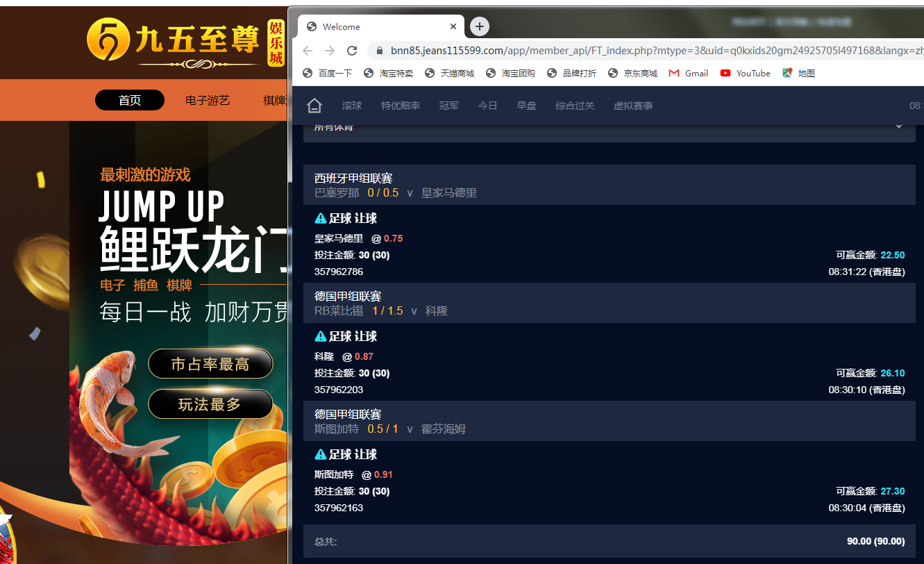The height and width of the screenshot is (564, 924).
Task: Open the 淘宝特卖 bookmark
Action: click(389, 73)
